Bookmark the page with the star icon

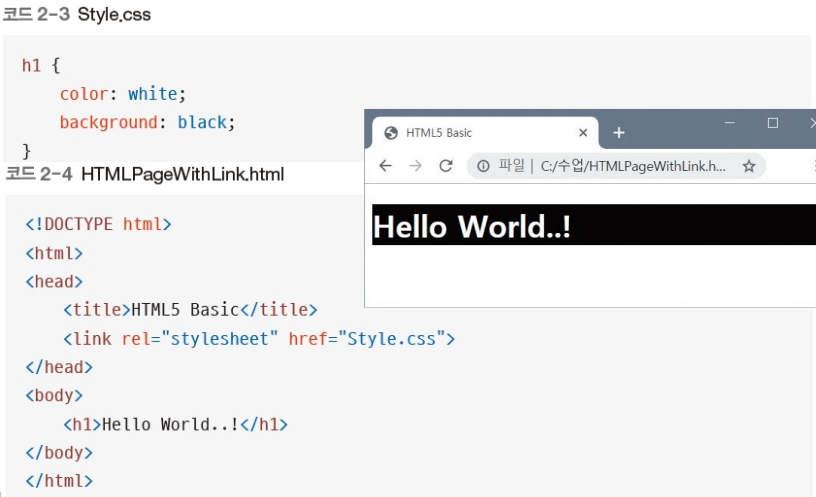point(749,167)
